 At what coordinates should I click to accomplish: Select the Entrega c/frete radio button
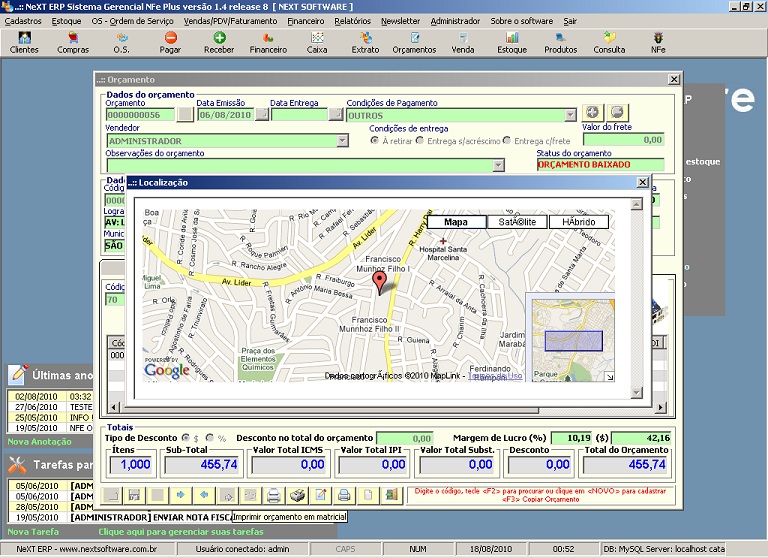pyautogui.click(x=507, y=141)
